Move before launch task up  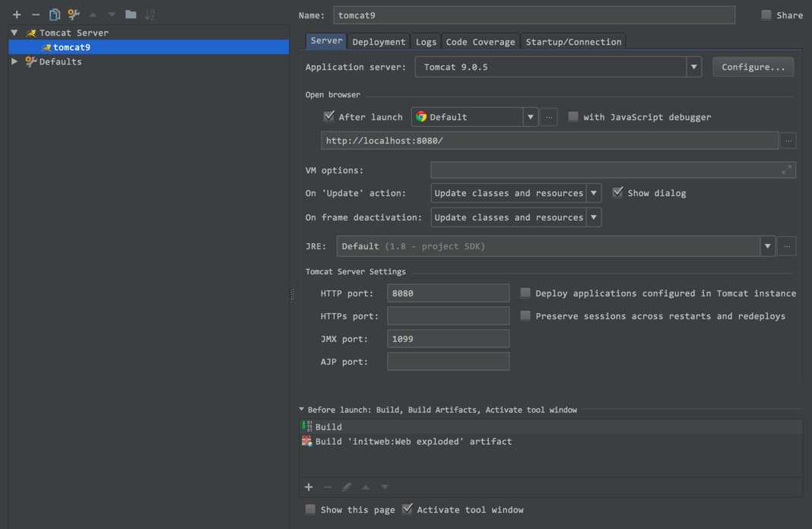366,487
